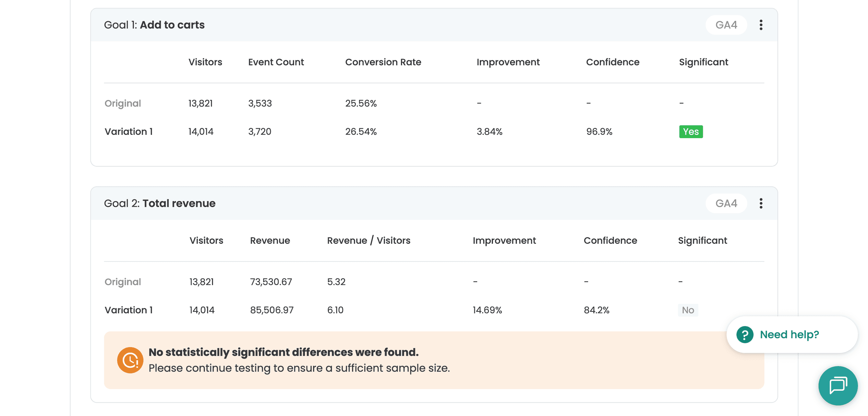This screenshot has height=416, width=868.
Task: Click the 3.84% improvement value
Action: click(489, 132)
